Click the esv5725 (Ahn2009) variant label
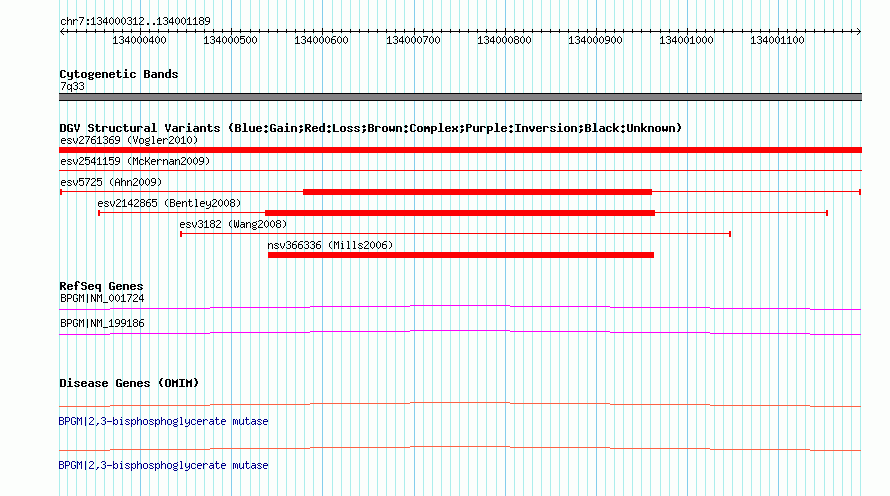Viewport: 890px width, 496px height. coord(111,182)
